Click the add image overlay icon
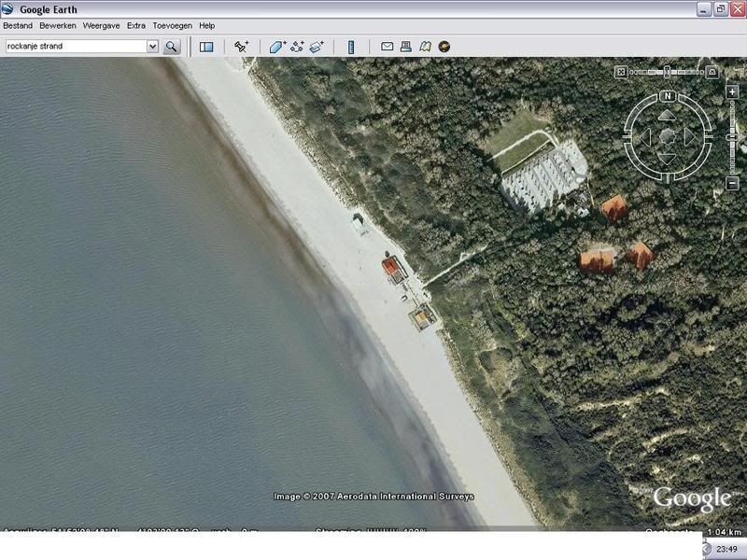 tap(317, 46)
